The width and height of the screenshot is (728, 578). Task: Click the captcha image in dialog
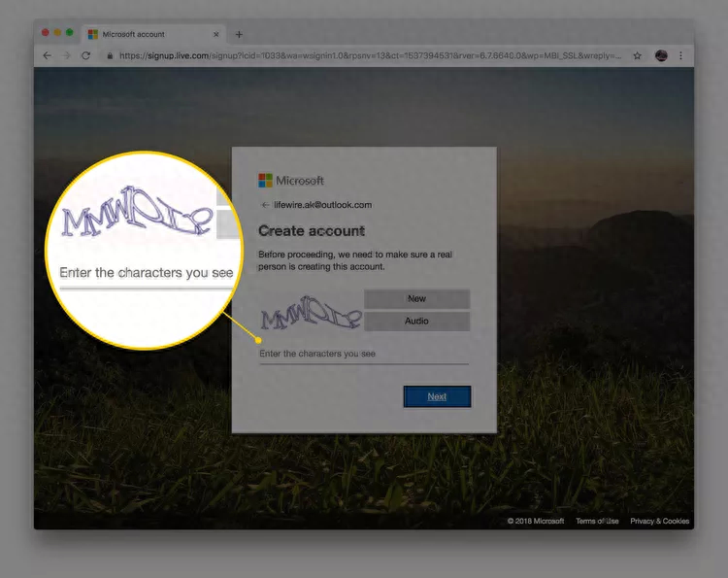point(311,313)
